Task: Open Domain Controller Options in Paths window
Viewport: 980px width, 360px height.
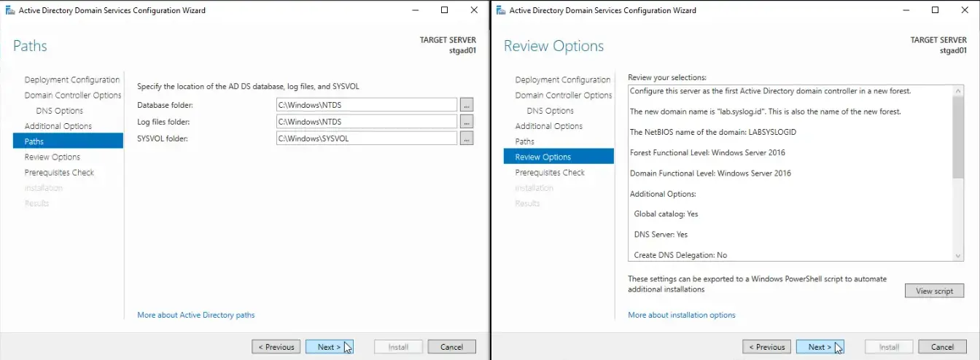Action: (x=73, y=95)
